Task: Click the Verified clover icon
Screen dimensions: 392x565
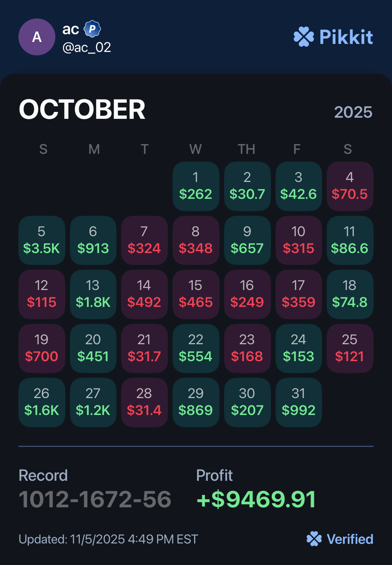Action: [314, 539]
